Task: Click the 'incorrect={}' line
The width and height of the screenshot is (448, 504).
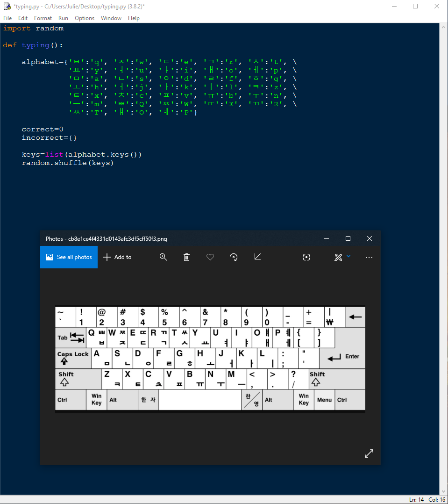Action: click(49, 137)
